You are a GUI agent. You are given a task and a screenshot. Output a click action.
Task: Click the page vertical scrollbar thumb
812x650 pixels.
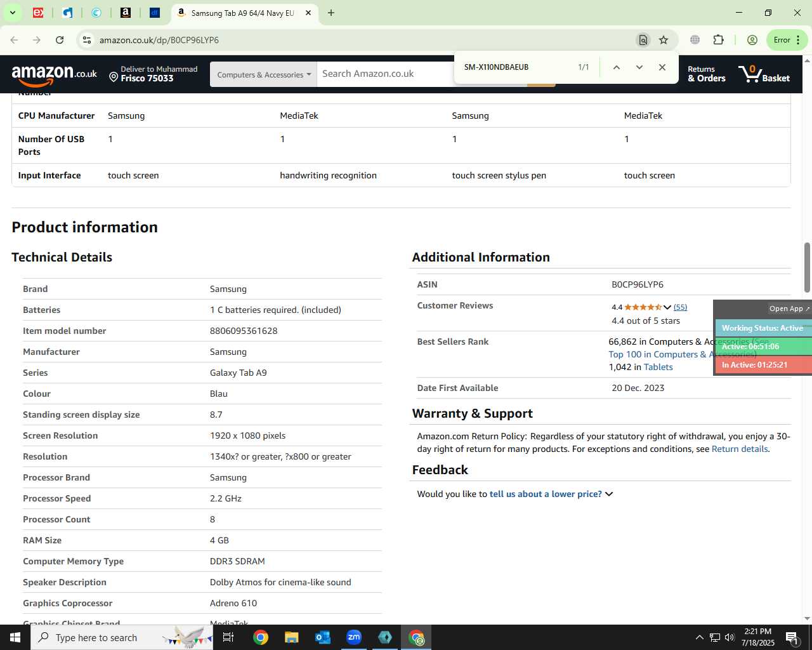point(807,267)
